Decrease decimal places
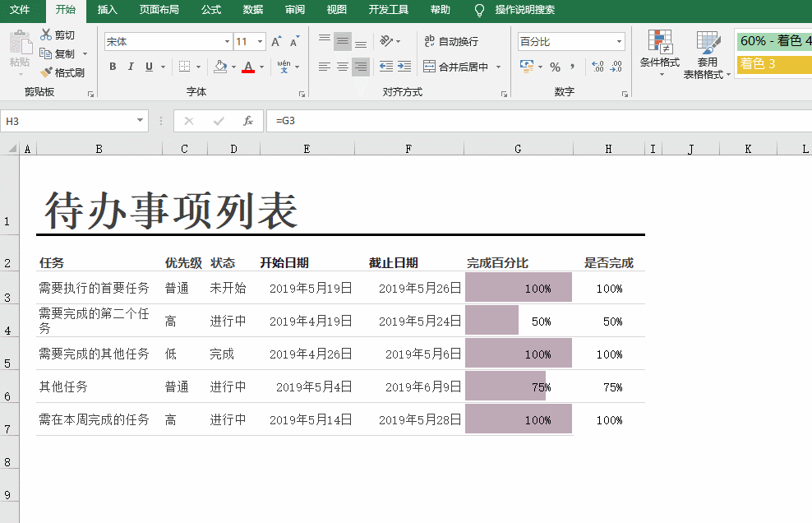 click(x=616, y=67)
